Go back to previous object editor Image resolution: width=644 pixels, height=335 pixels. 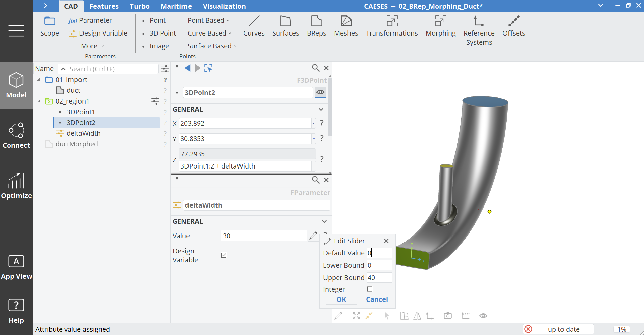pos(187,68)
